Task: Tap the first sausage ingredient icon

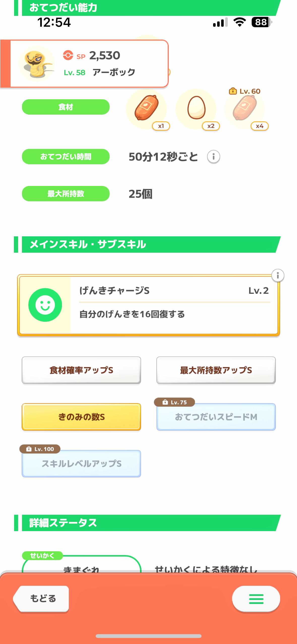Action: 146,108
